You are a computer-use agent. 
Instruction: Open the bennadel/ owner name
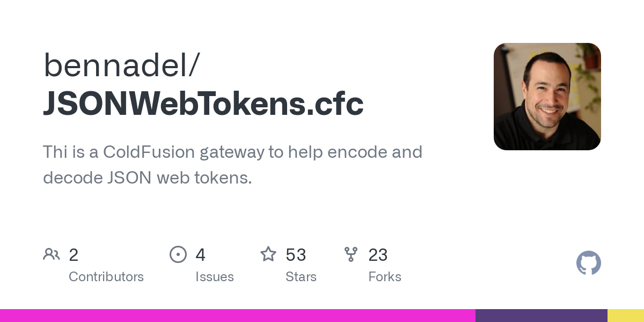121,65
